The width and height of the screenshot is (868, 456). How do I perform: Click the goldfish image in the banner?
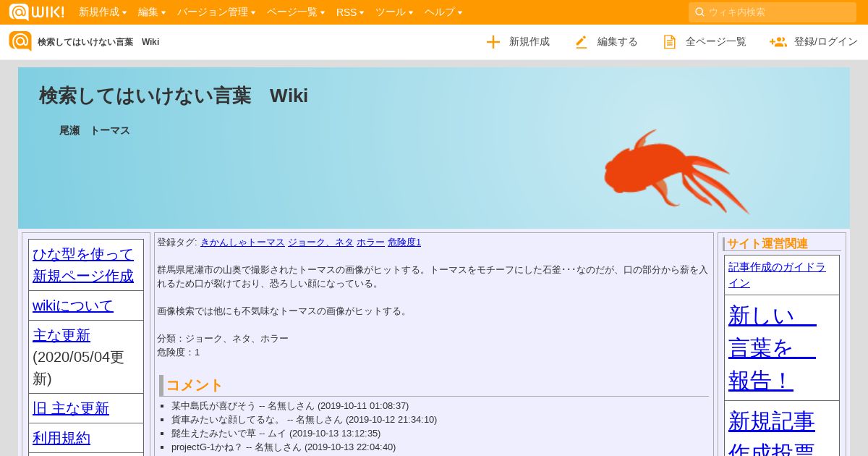pos(676,172)
